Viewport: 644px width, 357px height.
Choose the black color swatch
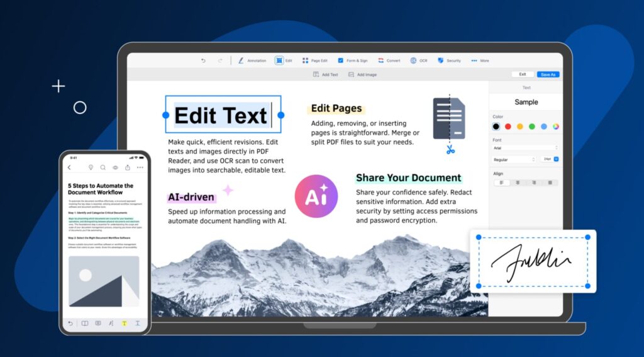click(496, 127)
